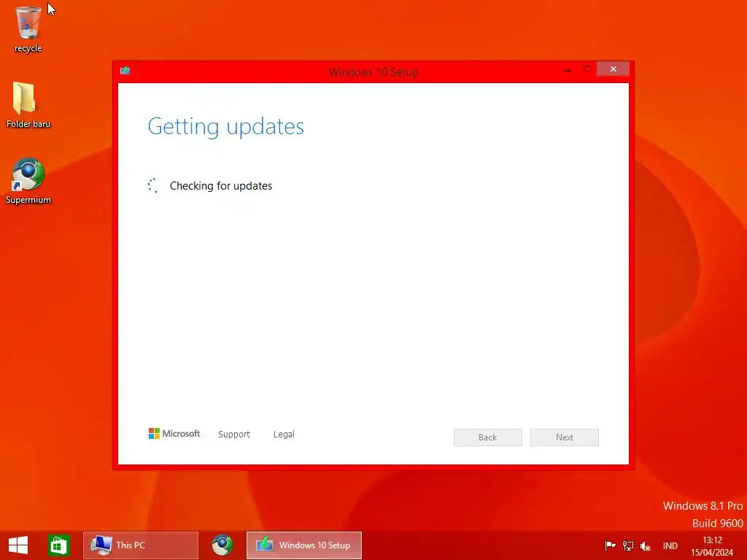
Task: Click the spinning progress indicator
Action: pos(153,186)
